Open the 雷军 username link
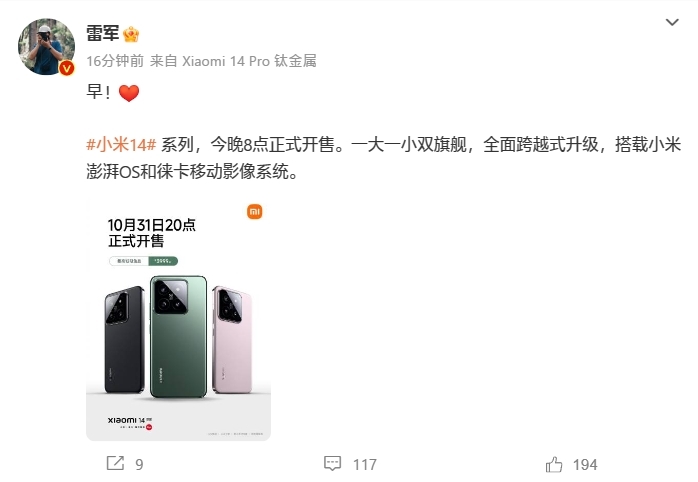Viewport: 698px width, 482px height. click(103, 34)
